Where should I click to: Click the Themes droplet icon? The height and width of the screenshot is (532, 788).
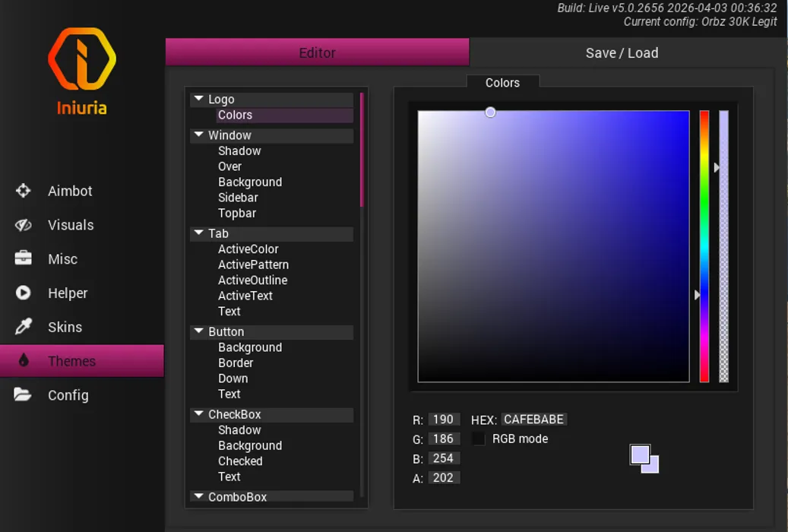point(23,360)
